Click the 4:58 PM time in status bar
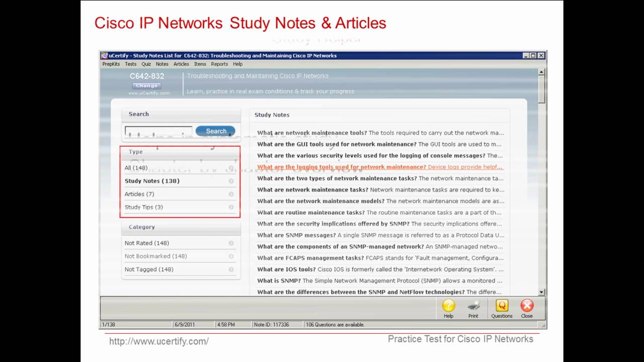644x362 pixels. (226, 325)
